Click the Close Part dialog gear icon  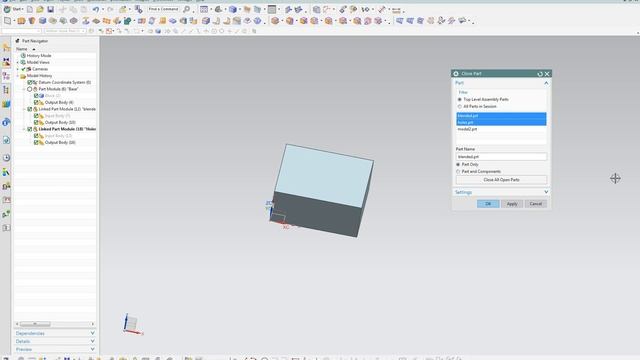456,74
